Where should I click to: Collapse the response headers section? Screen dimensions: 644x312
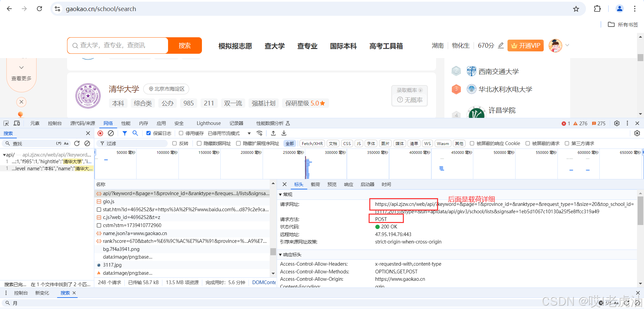click(x=280, y=255)
